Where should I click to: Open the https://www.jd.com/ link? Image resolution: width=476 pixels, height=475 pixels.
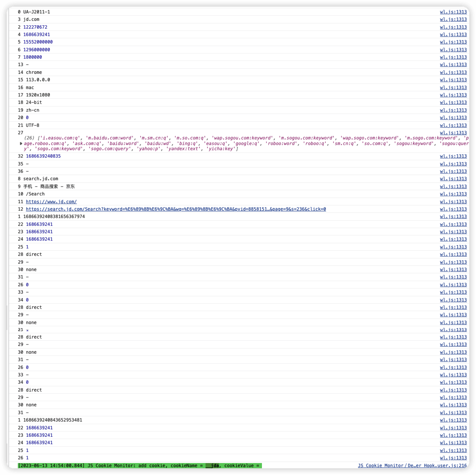[x=51, y=202]
